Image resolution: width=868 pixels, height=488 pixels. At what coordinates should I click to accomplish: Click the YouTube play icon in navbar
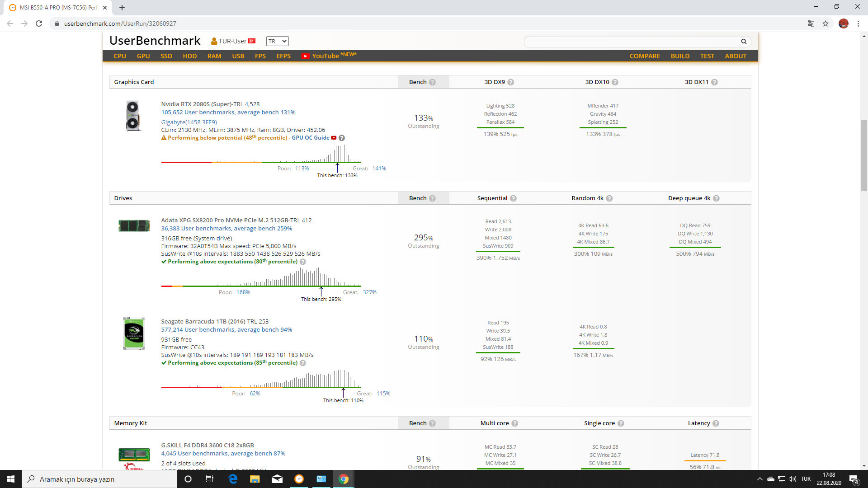point(306,56)
